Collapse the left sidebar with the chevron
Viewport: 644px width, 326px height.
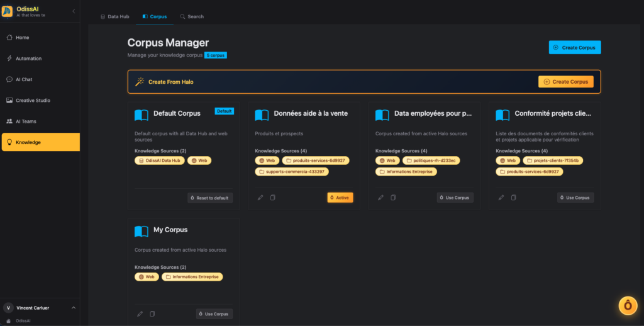click(x=74, y=11)
